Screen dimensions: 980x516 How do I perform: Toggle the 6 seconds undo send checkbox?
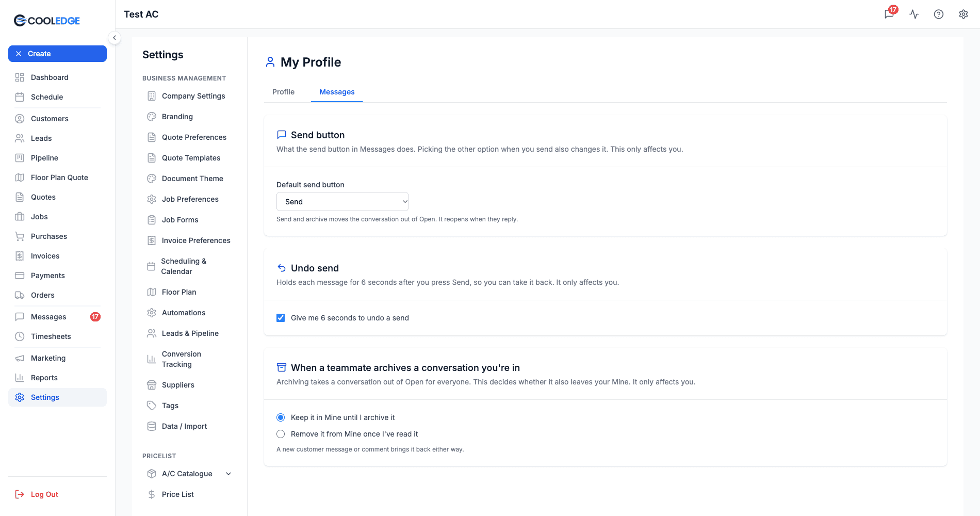pyautogui.click(x=281, y=318)
